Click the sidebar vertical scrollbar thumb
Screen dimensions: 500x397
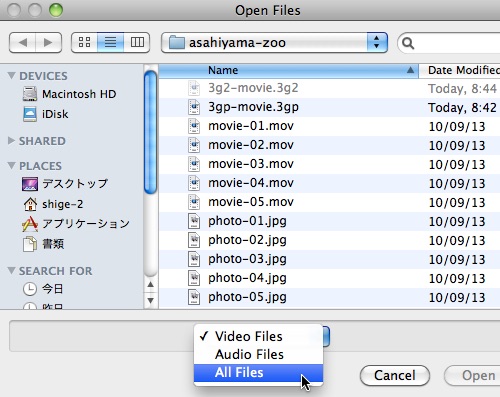tap(151, 132)
